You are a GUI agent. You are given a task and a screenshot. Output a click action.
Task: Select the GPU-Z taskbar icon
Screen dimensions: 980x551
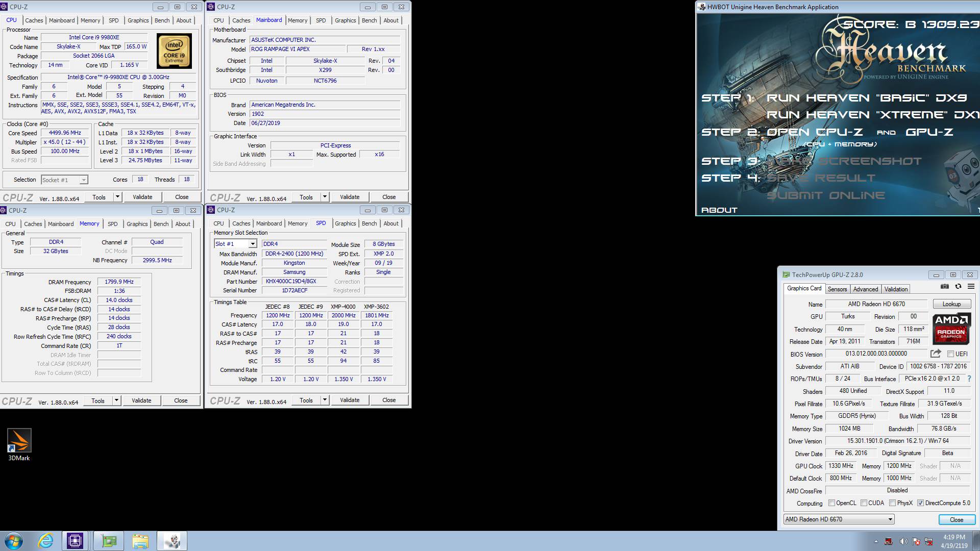click(109, 541)
